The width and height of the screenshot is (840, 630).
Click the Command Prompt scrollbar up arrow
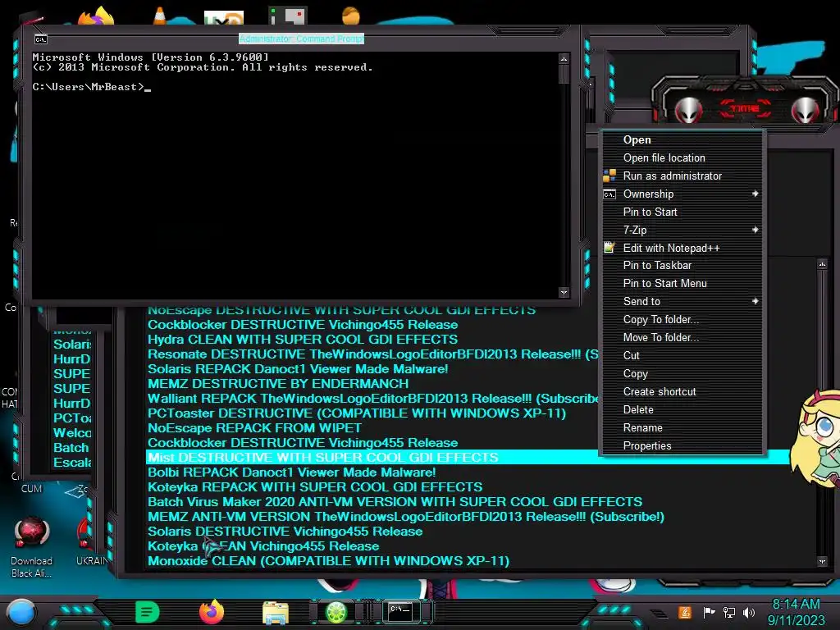pos(563,58)
